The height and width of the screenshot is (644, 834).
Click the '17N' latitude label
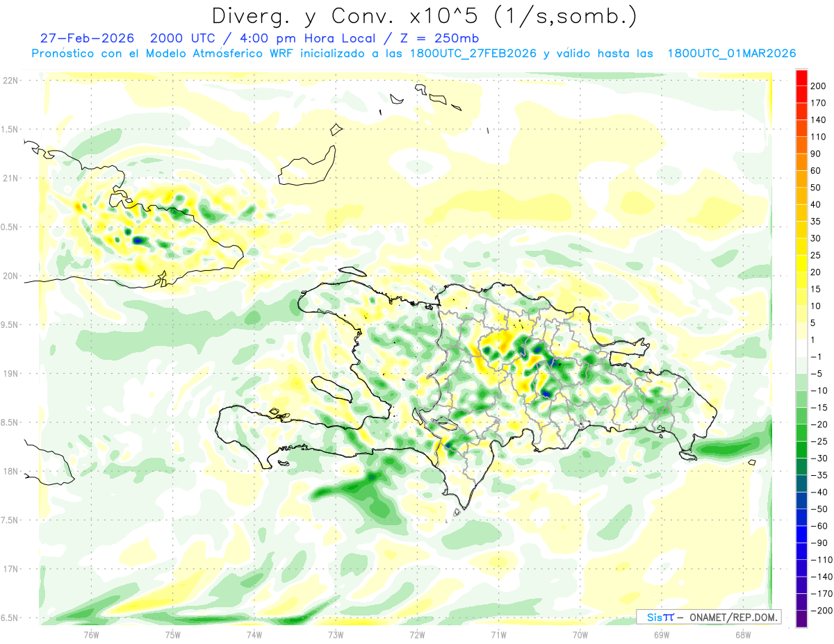11,569
